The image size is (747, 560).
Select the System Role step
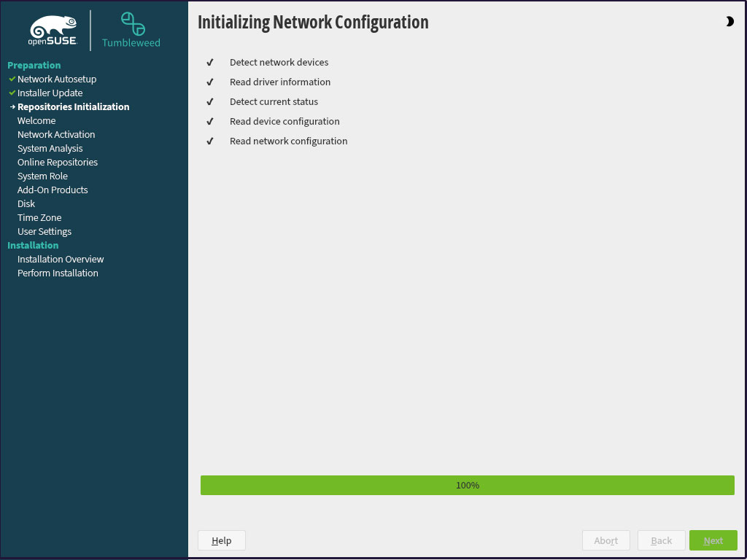[42, 176]
